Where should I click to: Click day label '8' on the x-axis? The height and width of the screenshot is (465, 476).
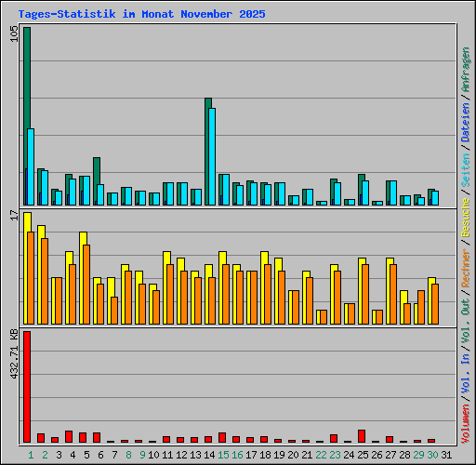tap(128, 455)
